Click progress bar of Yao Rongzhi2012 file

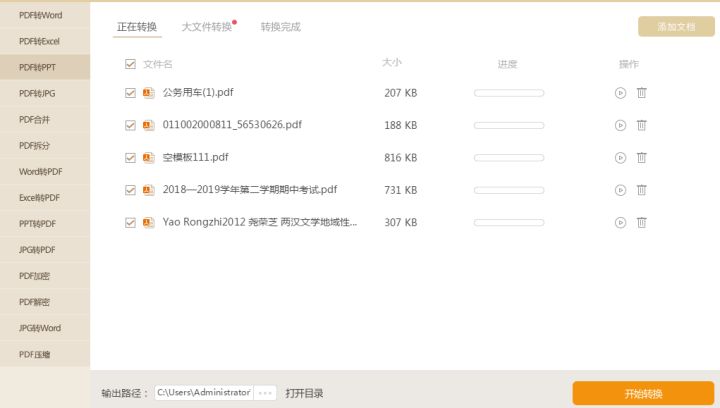[x=509, y=223]
